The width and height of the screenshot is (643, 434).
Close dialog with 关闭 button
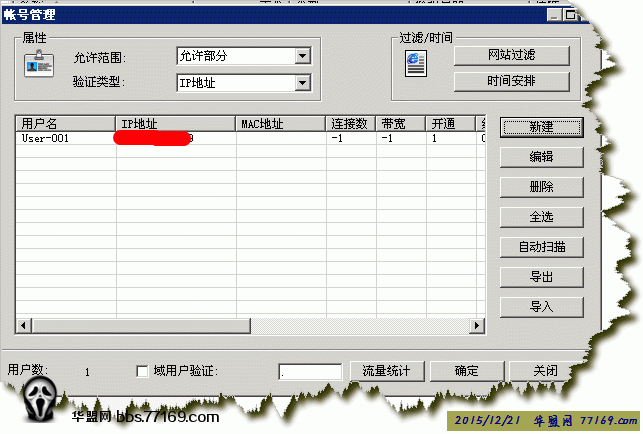(x=541, y=371)
